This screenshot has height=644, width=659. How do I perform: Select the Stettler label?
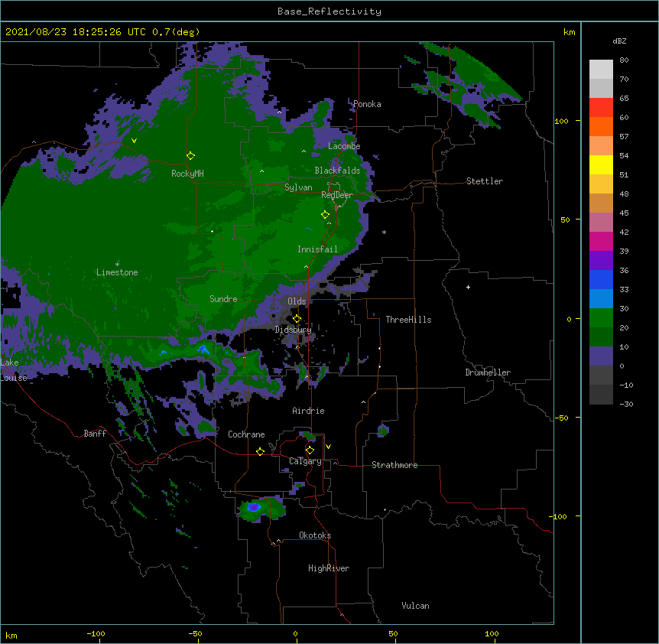[x=485, y=181]
